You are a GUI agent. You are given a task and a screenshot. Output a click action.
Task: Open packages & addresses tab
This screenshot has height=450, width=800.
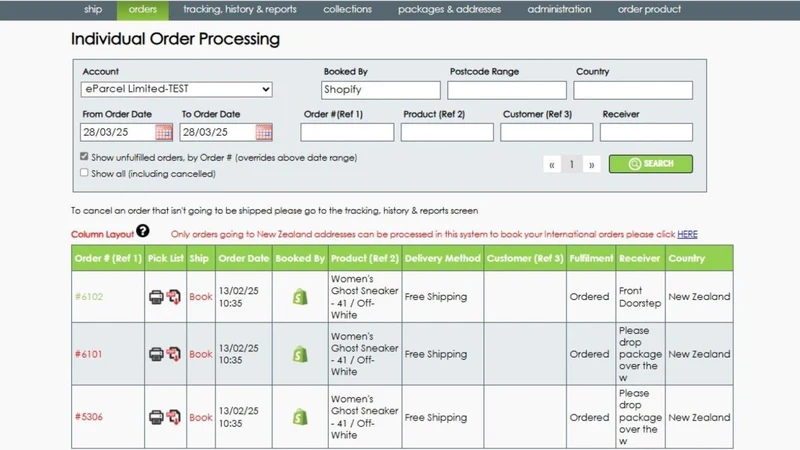click(449, 9)
